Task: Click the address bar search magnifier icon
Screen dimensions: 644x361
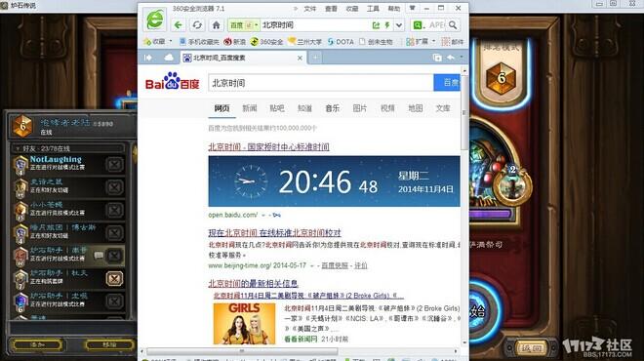Action: [453, 25]
